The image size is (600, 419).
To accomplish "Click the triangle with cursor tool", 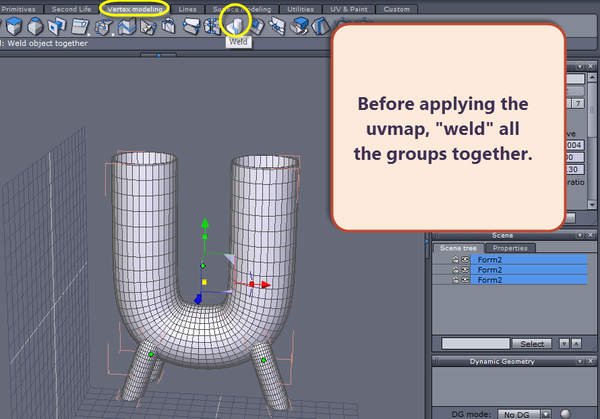I will [x=148, y=26].
